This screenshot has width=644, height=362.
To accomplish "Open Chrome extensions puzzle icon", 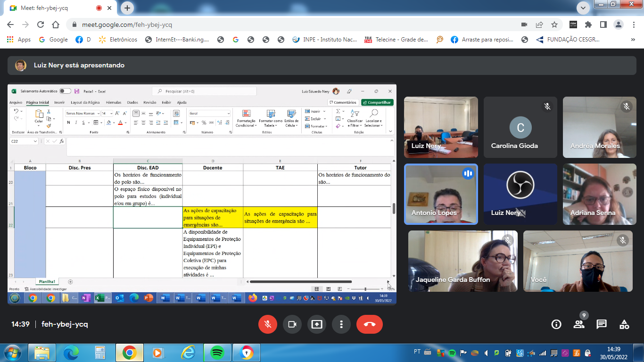I will click(588, 25).
